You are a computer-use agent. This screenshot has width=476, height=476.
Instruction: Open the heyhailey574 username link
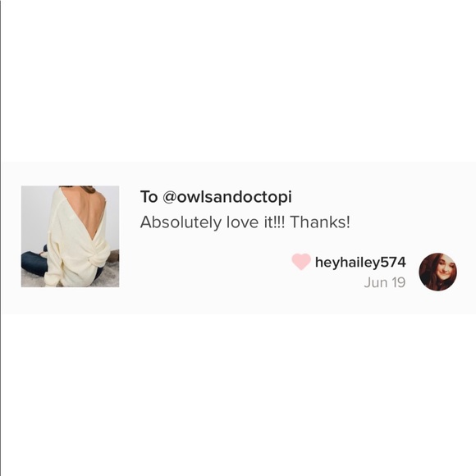[360, 263]
